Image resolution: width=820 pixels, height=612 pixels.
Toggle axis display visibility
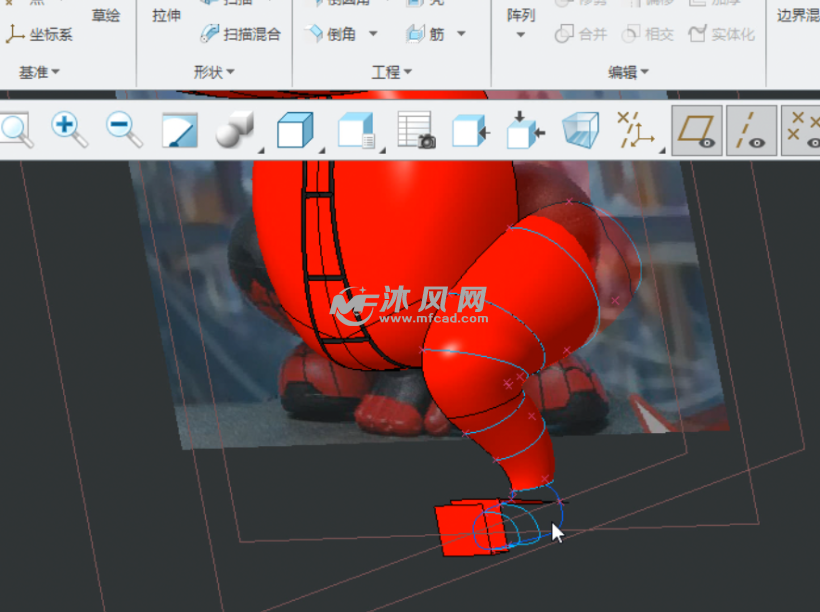751,130
